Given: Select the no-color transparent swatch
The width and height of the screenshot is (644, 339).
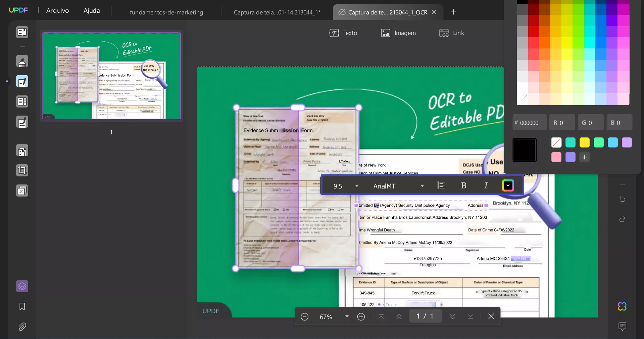Looking at the screenshot, I should pyautogui.click(x=556, y=142).
